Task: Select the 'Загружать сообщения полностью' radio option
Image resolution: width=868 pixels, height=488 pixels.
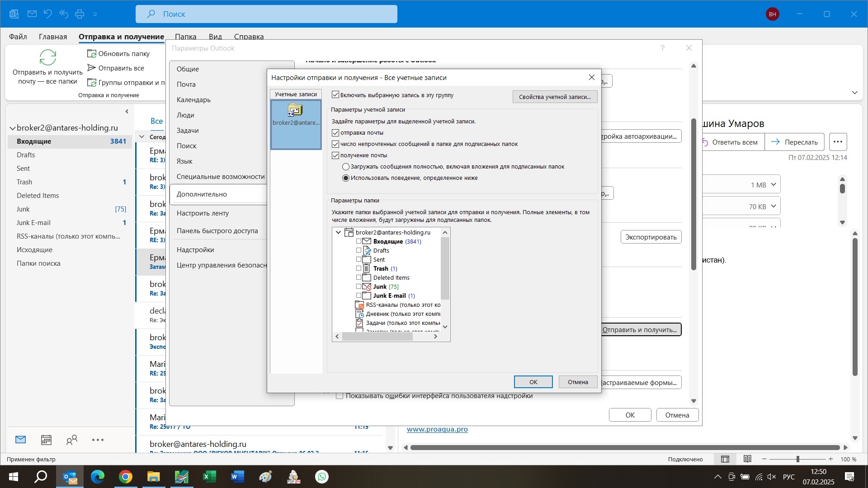Action: click(x=346, y=167)
